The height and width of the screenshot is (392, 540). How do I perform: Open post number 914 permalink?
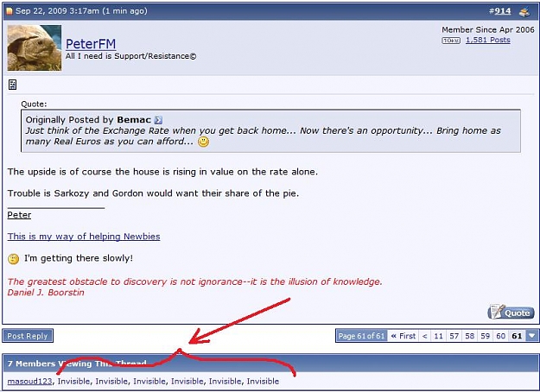503,11
